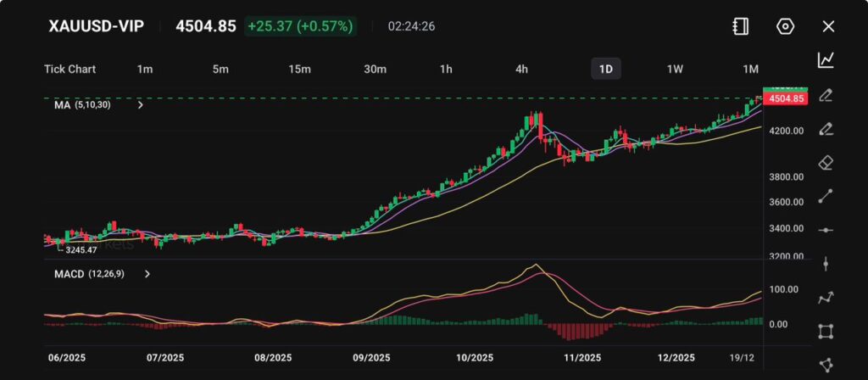Select the line chart indicator icon

pyautogui.click(x=826, y=60)
